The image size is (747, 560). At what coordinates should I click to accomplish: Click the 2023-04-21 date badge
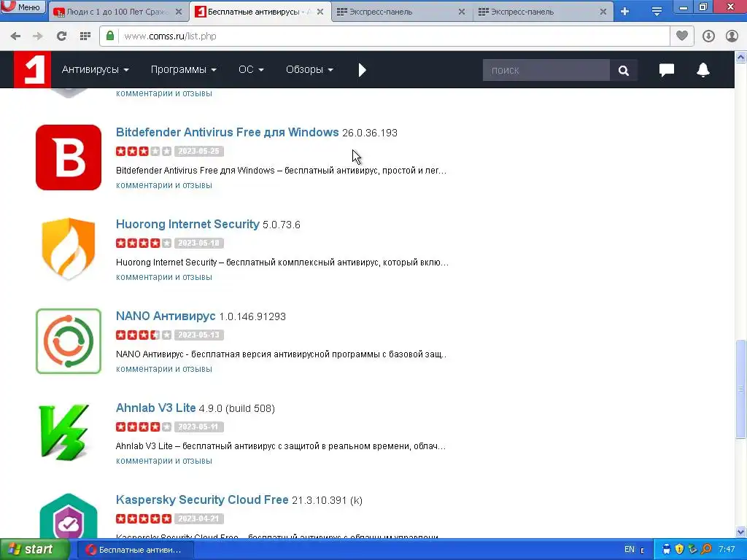[198, 519]
